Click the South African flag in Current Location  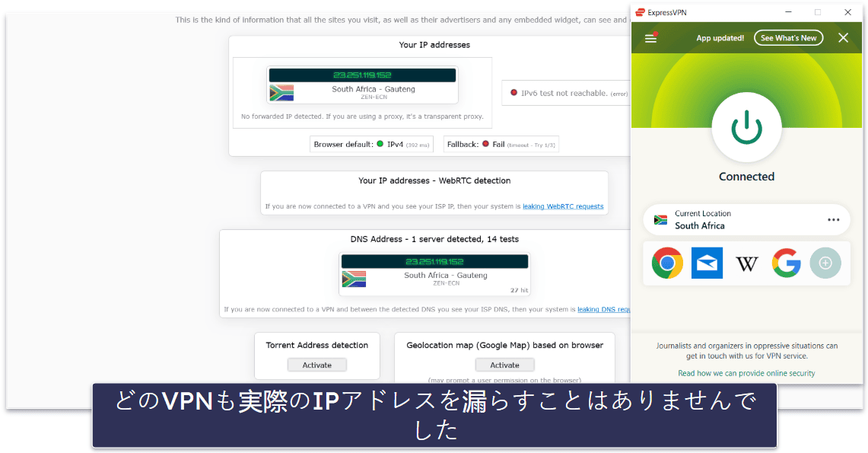coord(660,220)
